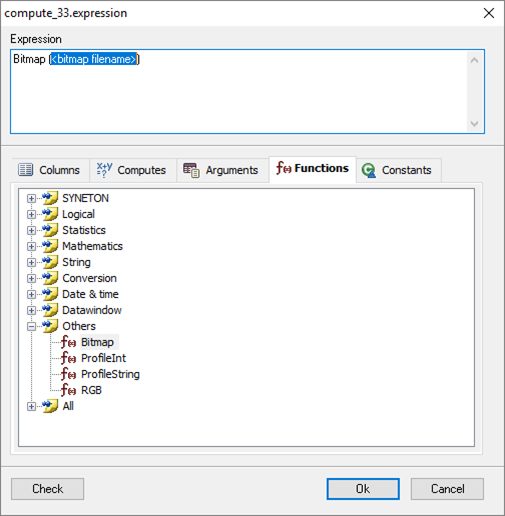Click the Statistics category folder icon

(50, 230)
